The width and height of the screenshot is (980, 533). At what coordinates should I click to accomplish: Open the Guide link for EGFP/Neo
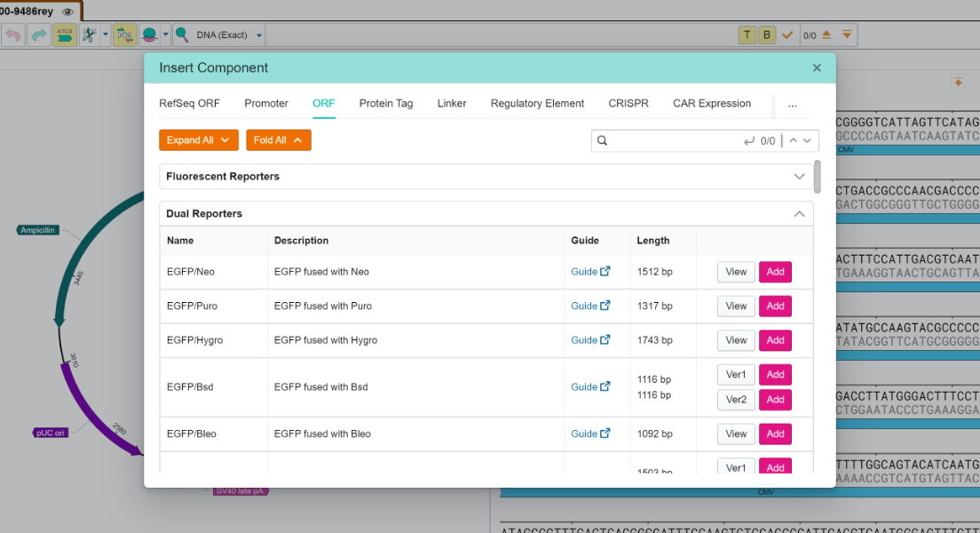click(x=590, y=272)
